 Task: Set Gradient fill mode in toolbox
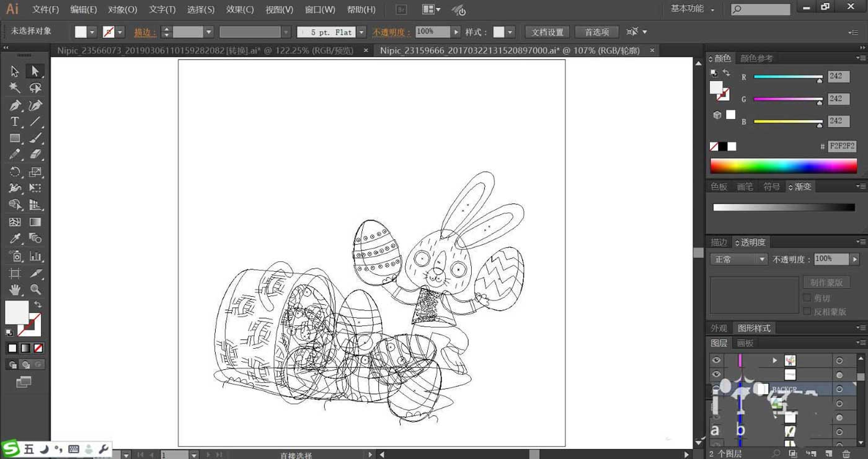click(25, 349)
